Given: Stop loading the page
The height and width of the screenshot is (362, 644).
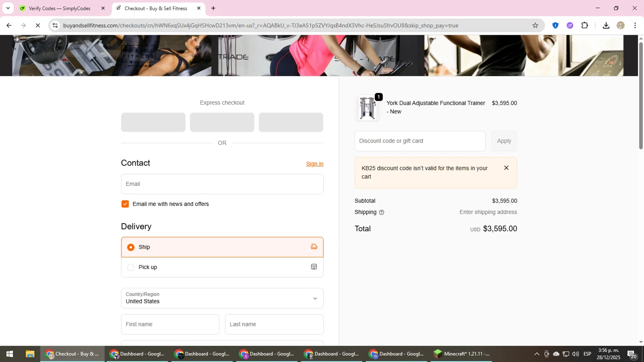Looking at the screenshot, I should [38, 25].
